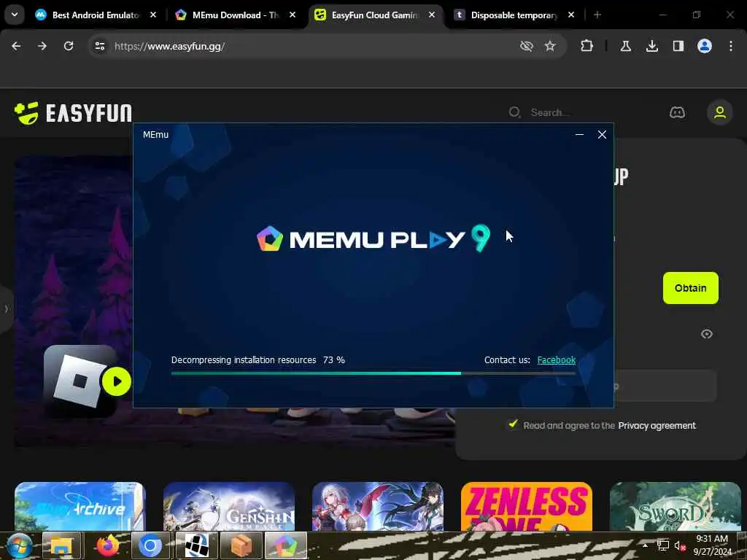Open the Windows Start menu
The width and height of the screenshot is (747, 560).
18,545
